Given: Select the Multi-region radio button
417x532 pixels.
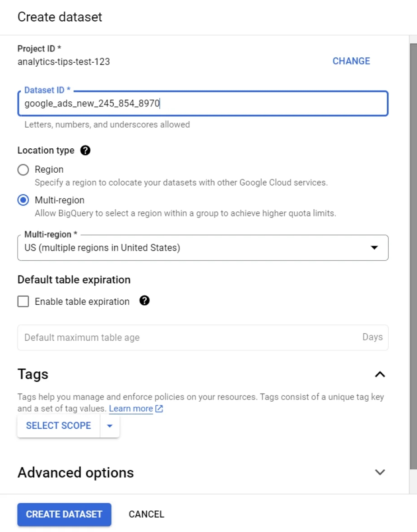Looking at the screenshot, I should click(x=23, y=200).
